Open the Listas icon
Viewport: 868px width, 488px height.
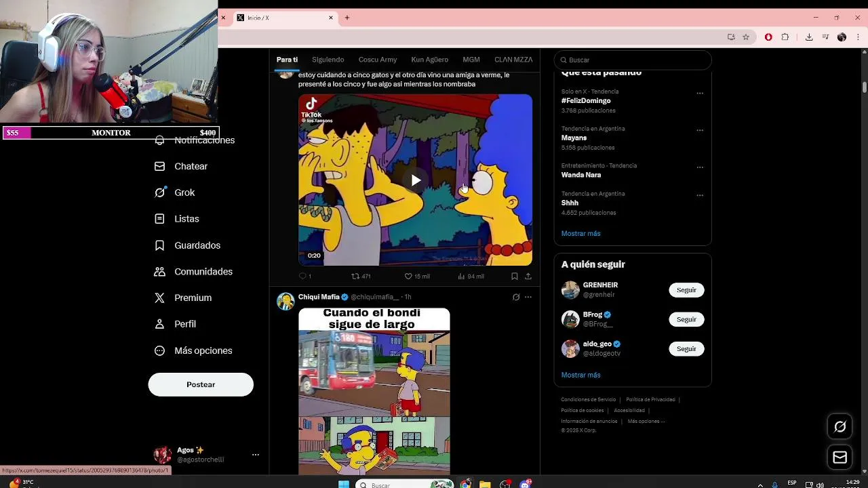(x=159, y=219)
